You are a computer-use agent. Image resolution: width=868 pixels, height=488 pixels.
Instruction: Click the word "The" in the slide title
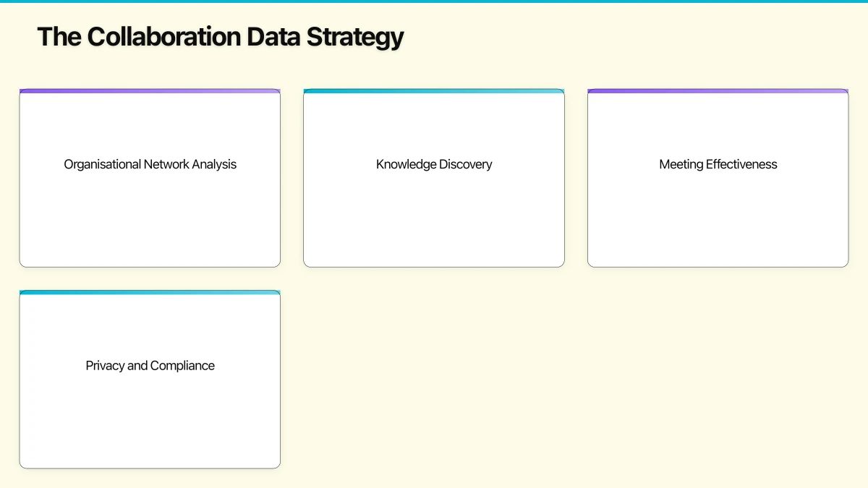click(x=59, y=37)
